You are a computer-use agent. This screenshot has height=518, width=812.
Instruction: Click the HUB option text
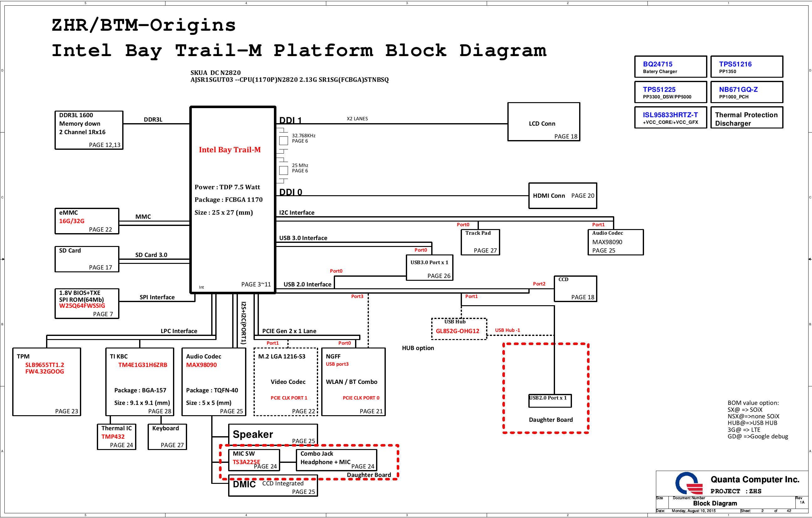418,348
